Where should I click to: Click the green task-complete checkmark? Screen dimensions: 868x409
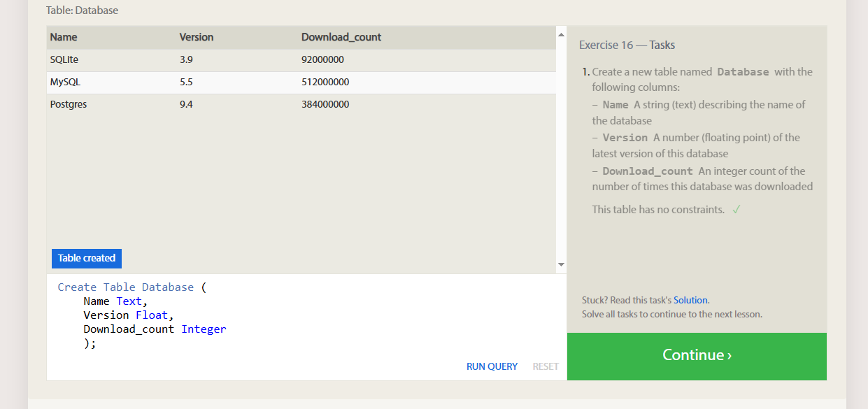pyautogui.click(x=737, y=209)
